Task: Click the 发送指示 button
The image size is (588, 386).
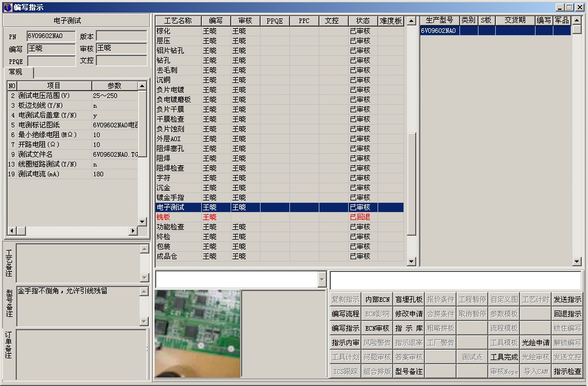Action: click(567, 300)
